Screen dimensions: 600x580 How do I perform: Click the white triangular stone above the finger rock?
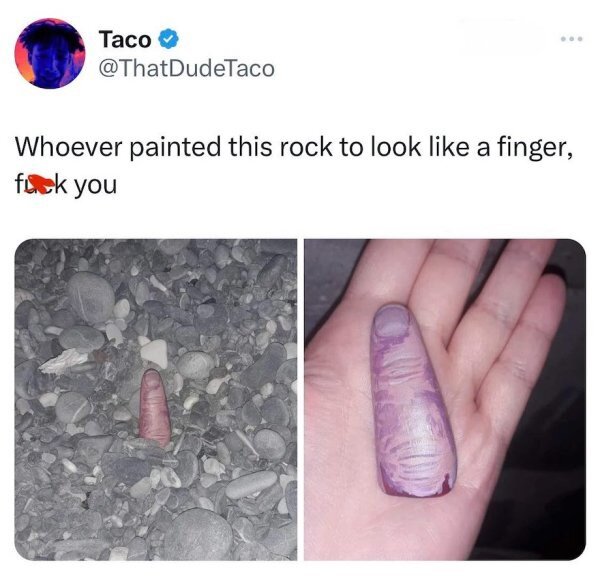click(x=154, y=353)
